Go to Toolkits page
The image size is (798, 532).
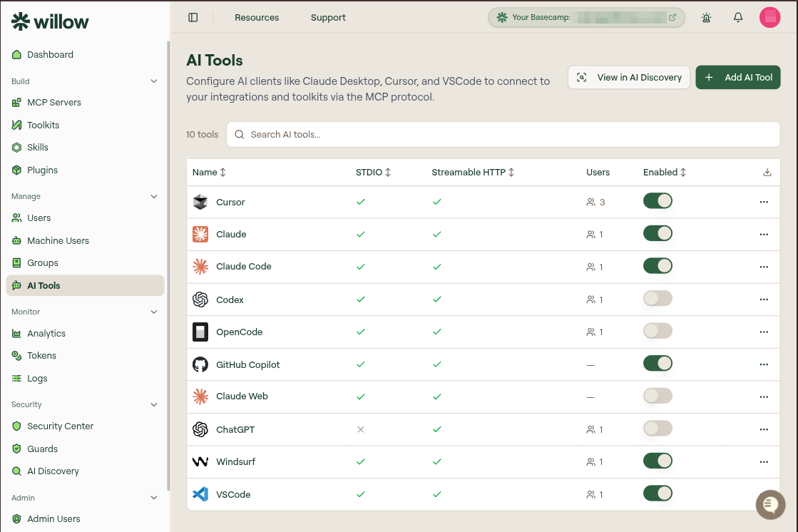tap(85, 126)
